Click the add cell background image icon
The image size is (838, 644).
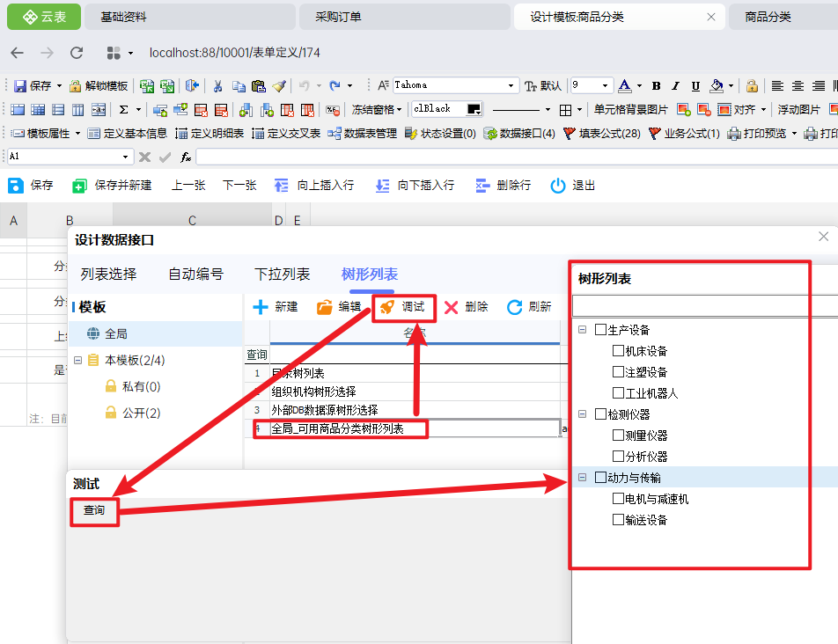(x=684, y=109)
